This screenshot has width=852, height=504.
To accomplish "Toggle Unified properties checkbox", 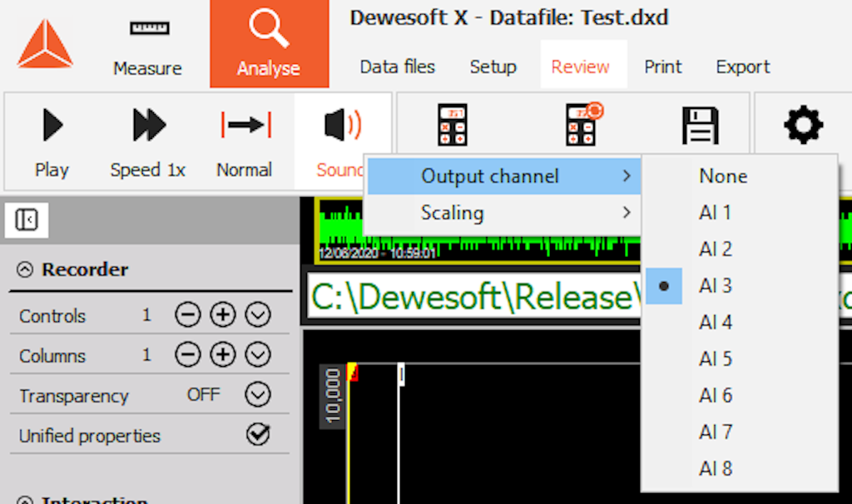I will (258, 434).
